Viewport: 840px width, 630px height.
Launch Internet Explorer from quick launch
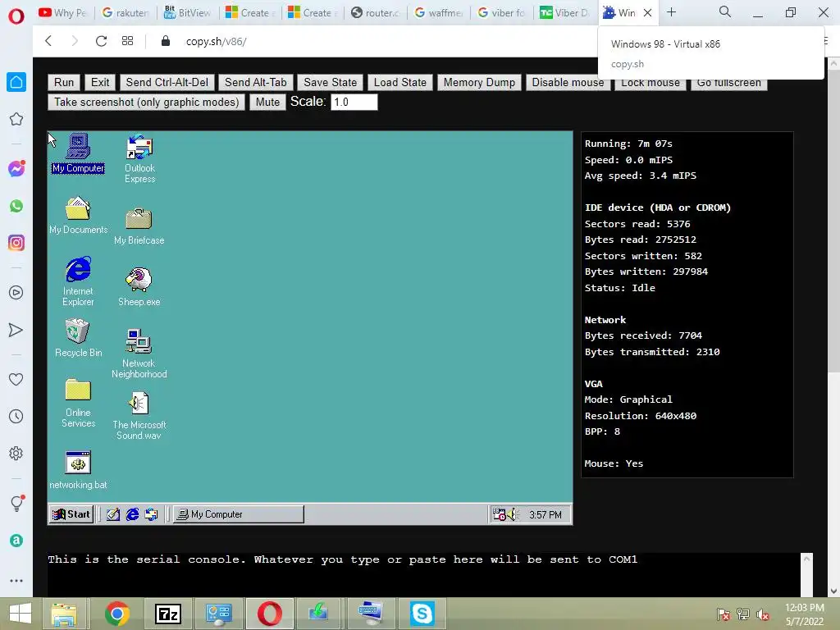[132, 514]
